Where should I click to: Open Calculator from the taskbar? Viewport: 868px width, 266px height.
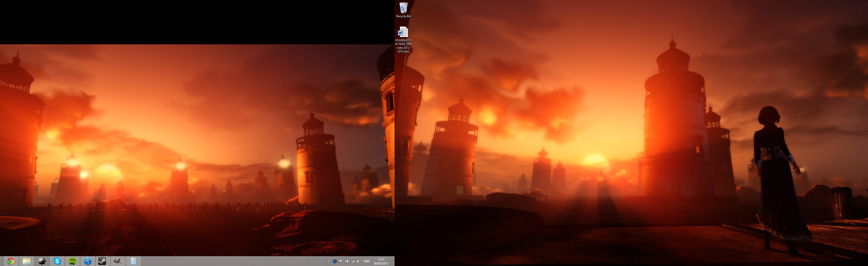click(x=133, y=261)
